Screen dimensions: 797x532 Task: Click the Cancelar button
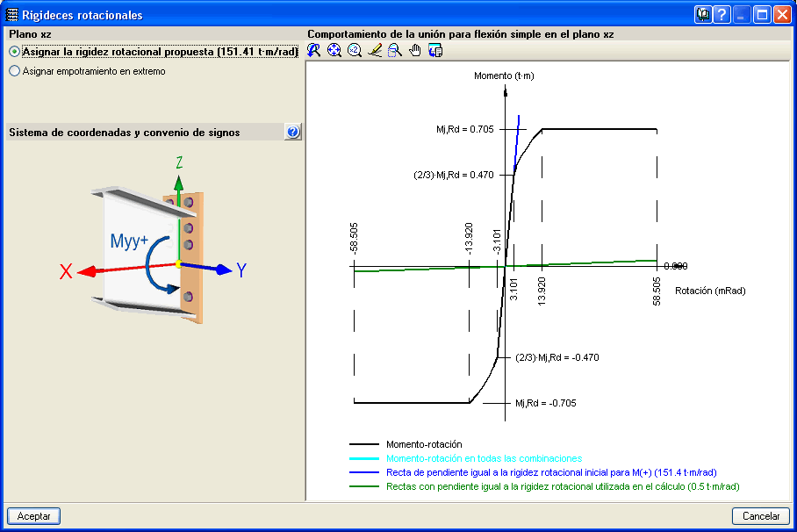click(761, 515)
